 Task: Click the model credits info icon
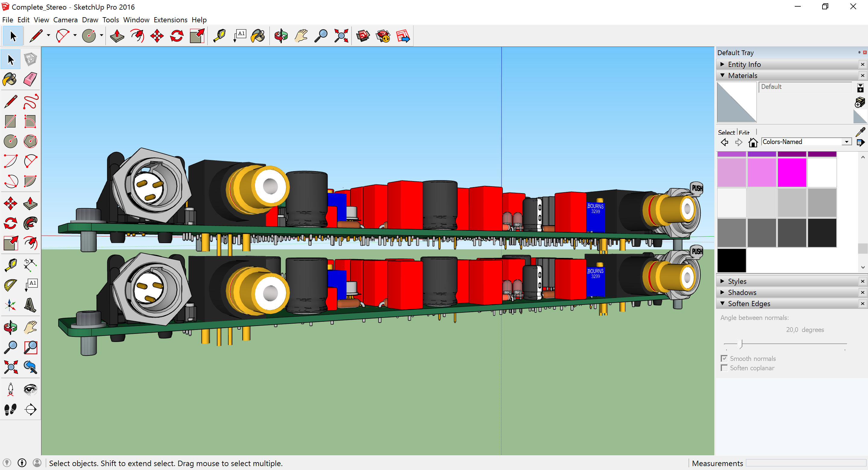click(22, 463)
